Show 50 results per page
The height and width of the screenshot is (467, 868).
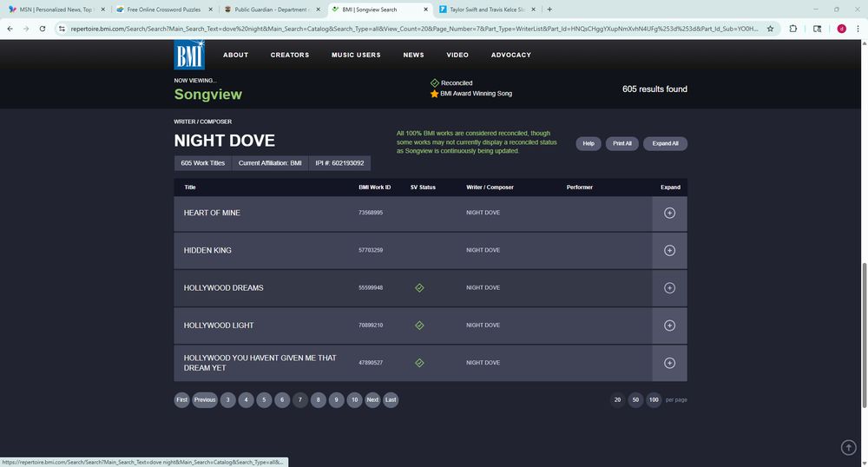pyautogui.click(x=635, y=399)
